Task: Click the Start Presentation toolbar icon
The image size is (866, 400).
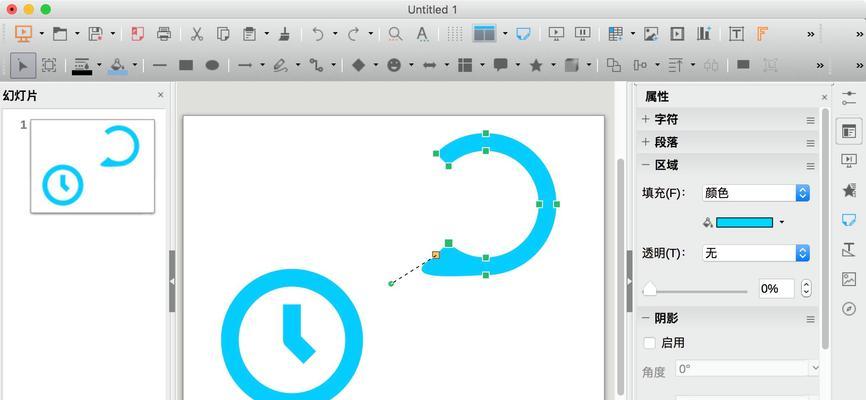Action: pyautogui.click(x=23, y=34)
